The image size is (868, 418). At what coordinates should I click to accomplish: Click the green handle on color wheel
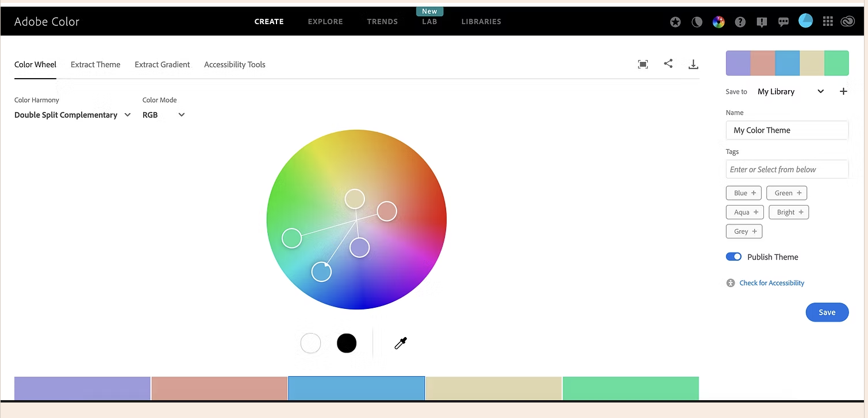click(292, 238)
